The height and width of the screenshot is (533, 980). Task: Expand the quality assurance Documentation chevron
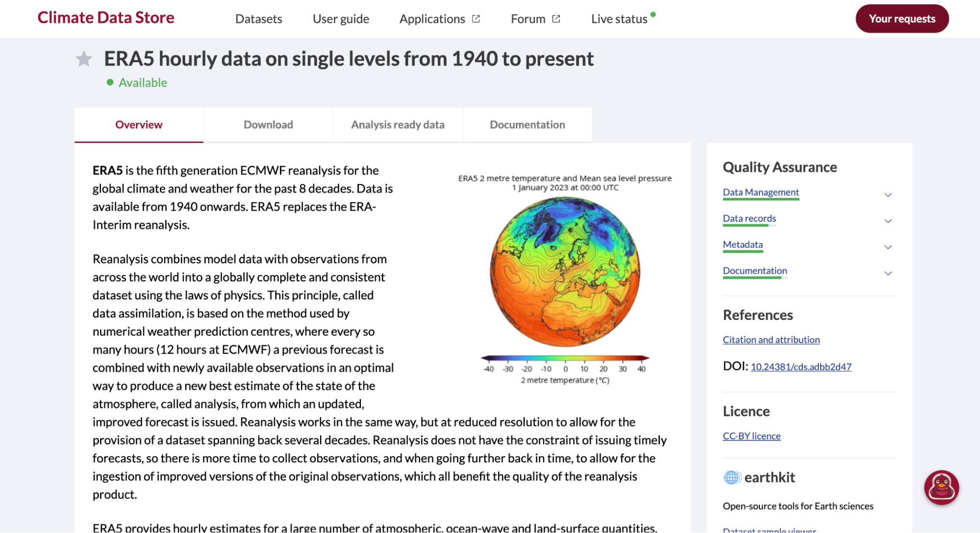coord(888,273)
